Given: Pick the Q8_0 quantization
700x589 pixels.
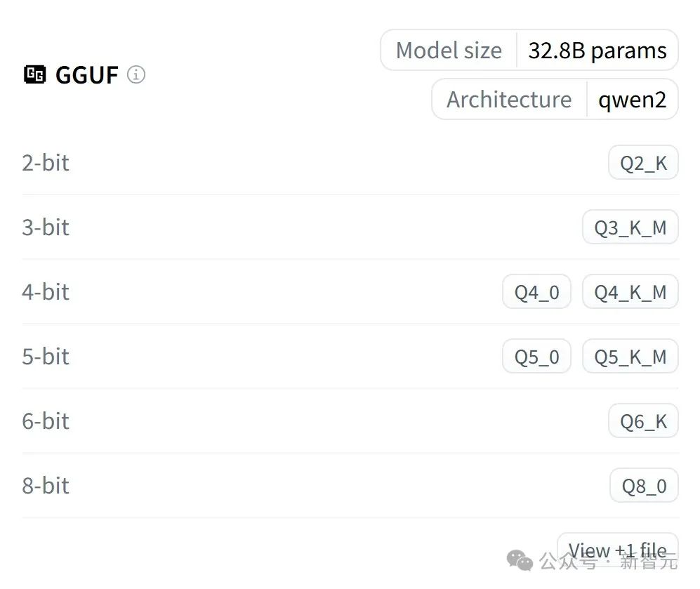Looking at the screenshot, I should pos(645,486).
